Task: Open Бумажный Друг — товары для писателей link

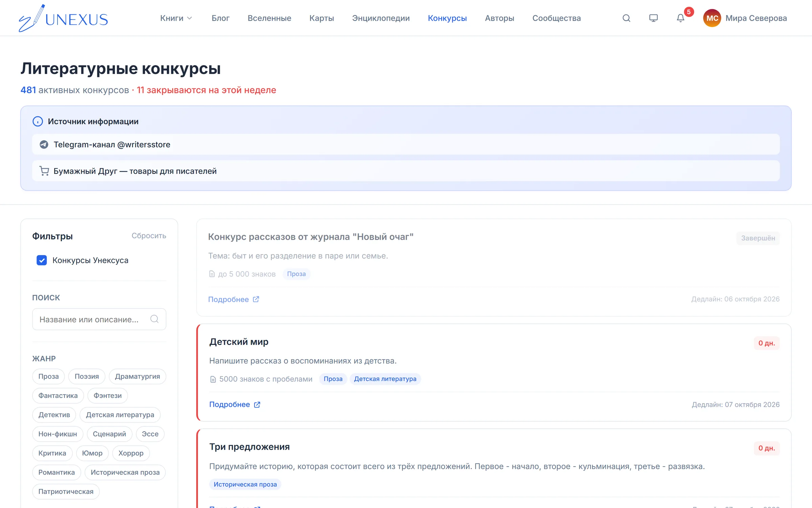Action: (x=406, y=171)
